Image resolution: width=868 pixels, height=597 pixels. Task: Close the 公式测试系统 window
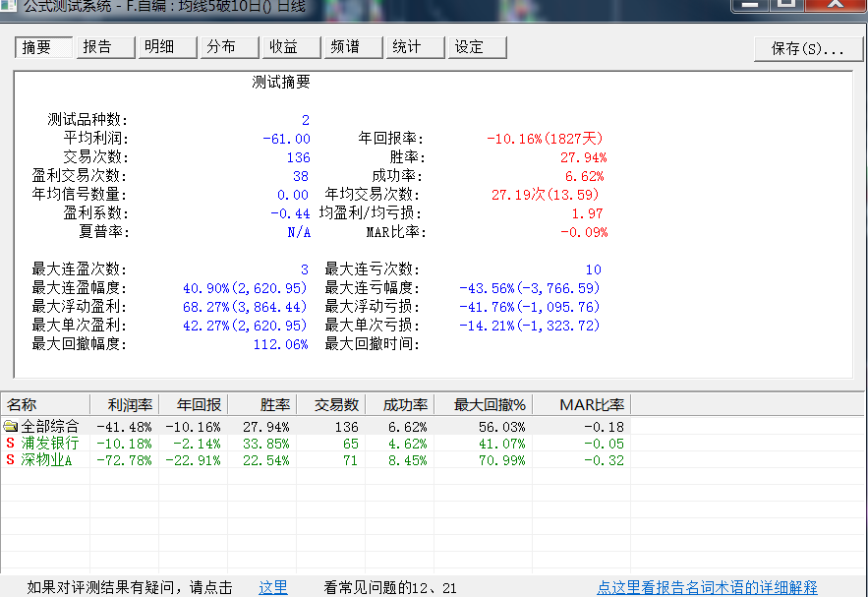836,5
